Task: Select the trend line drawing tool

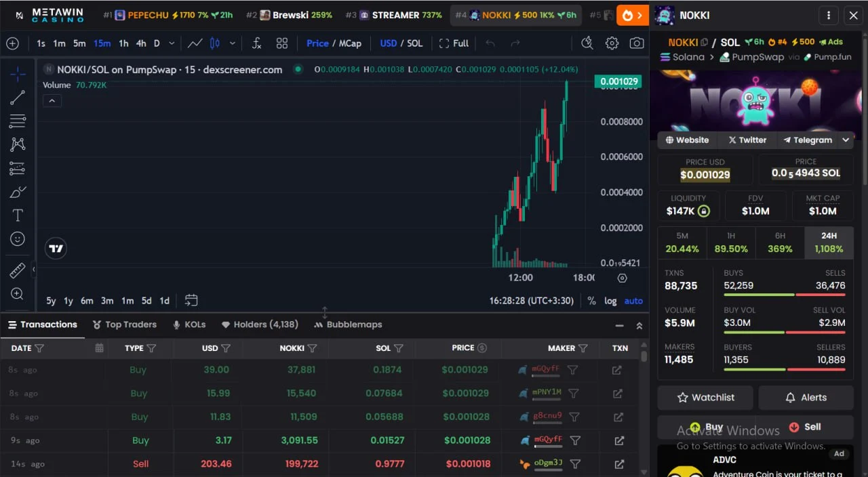Action: tap(18, 98)
